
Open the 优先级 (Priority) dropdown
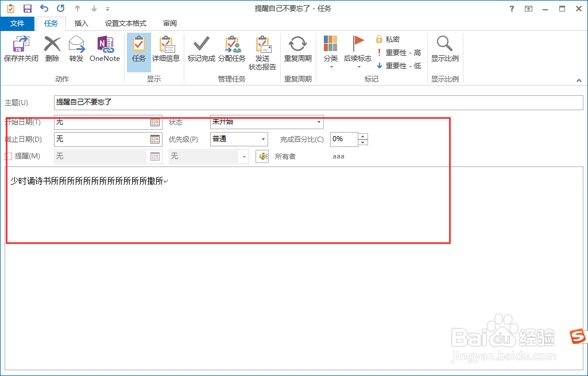pyautogui.click(x=264, y=139)
